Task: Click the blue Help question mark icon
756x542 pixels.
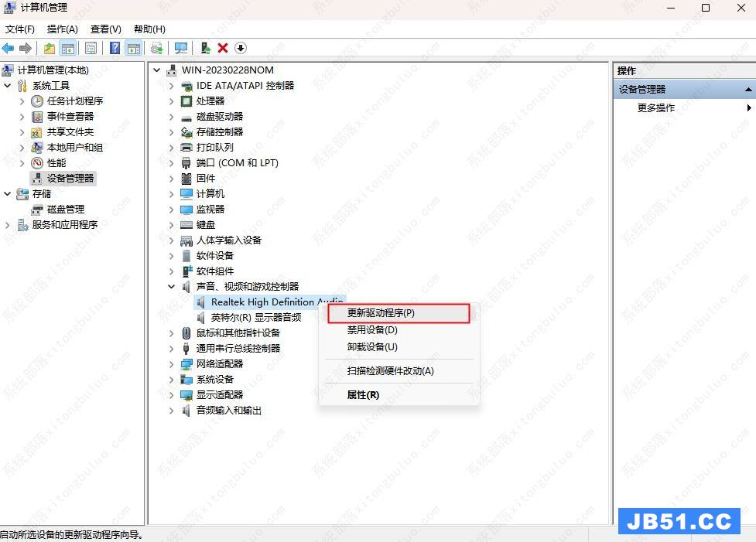Action: tap(115, 48)
